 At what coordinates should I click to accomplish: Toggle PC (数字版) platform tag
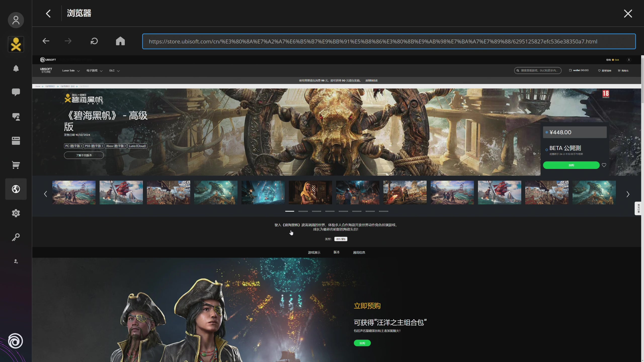pyautogui.click(x=73, y=146)
